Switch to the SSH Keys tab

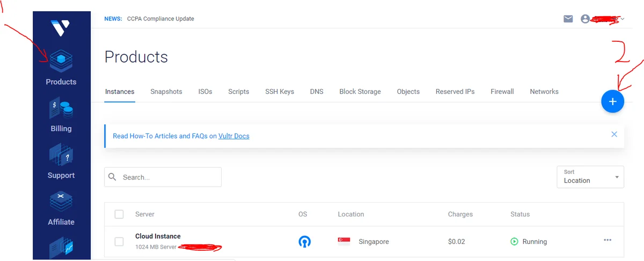click(x=280, y=92)
